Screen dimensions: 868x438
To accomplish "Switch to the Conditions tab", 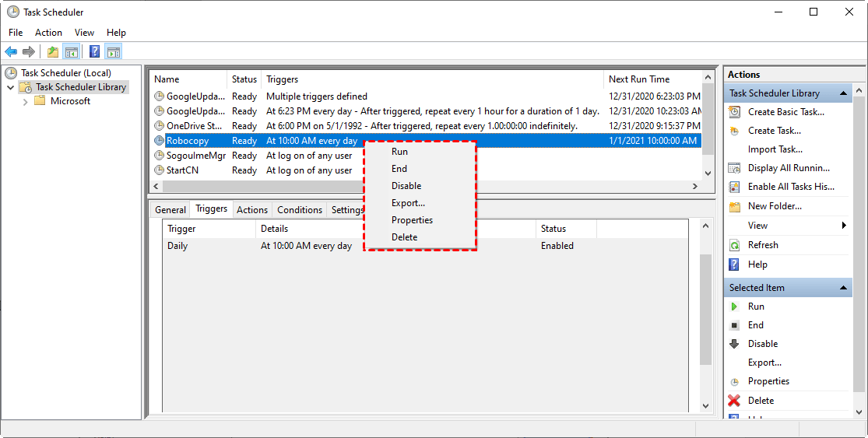I will (300, 210).
